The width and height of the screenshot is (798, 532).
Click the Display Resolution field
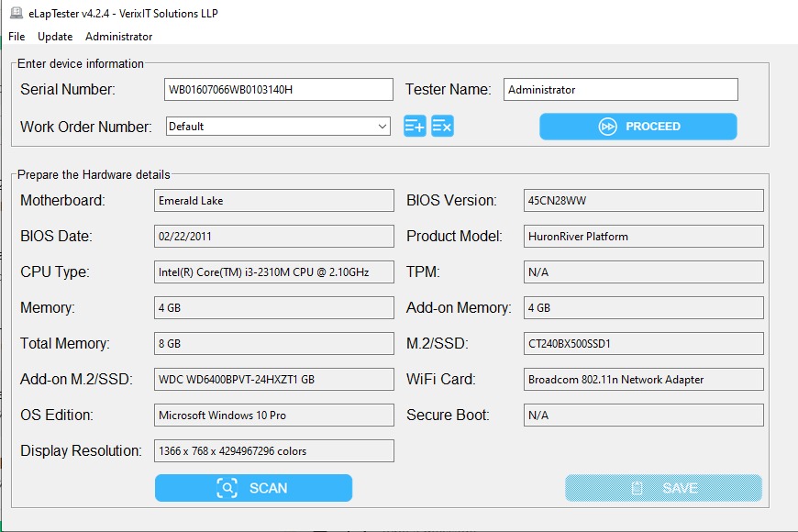275,450
